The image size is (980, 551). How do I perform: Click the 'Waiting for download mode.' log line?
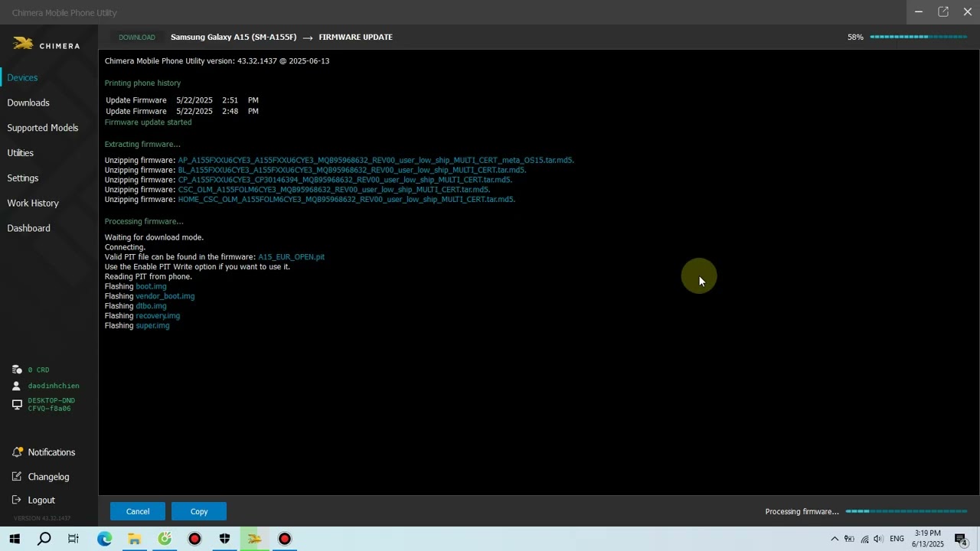[154, 237]
